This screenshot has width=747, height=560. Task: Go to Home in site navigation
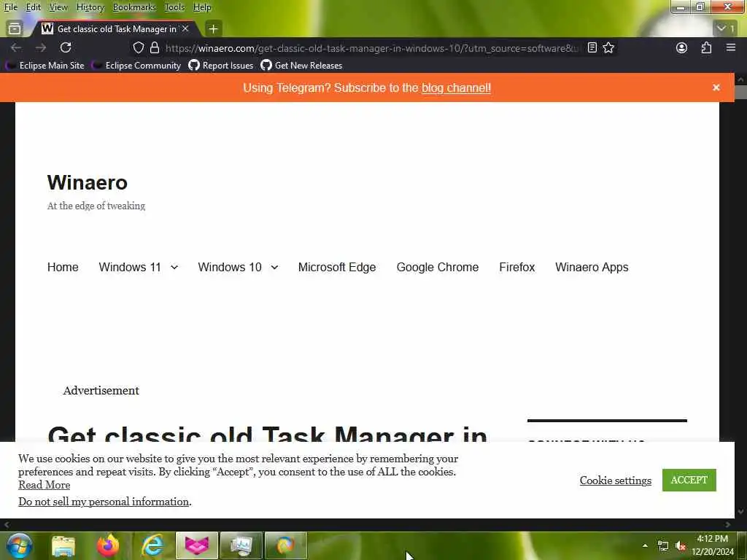[63, 267]
